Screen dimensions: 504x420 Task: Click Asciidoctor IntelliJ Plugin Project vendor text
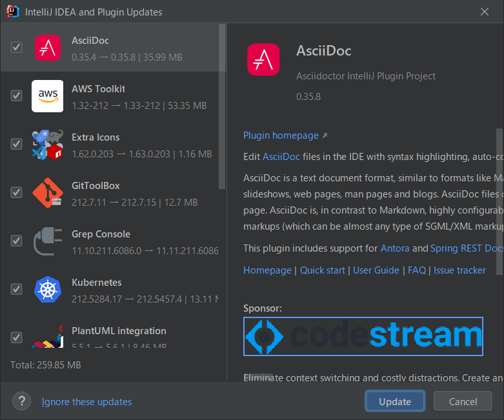pyautogui.click(x=366, y=76)
